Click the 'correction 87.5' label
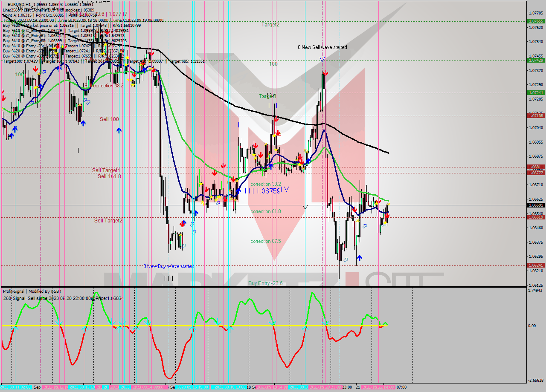Screen dimensions: 546x392 pyautogui.click(x=265, y=241)
